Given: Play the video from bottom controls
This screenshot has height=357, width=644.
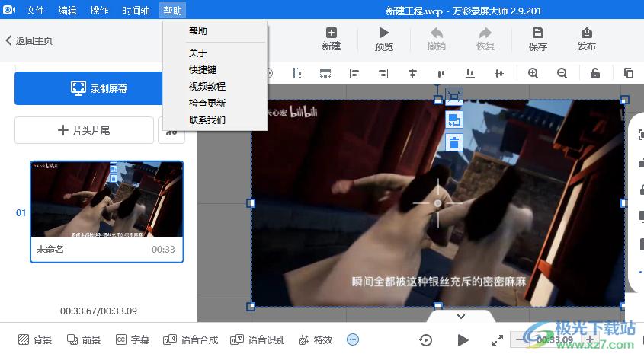Looking at the screenshot, I should point(463,339).
